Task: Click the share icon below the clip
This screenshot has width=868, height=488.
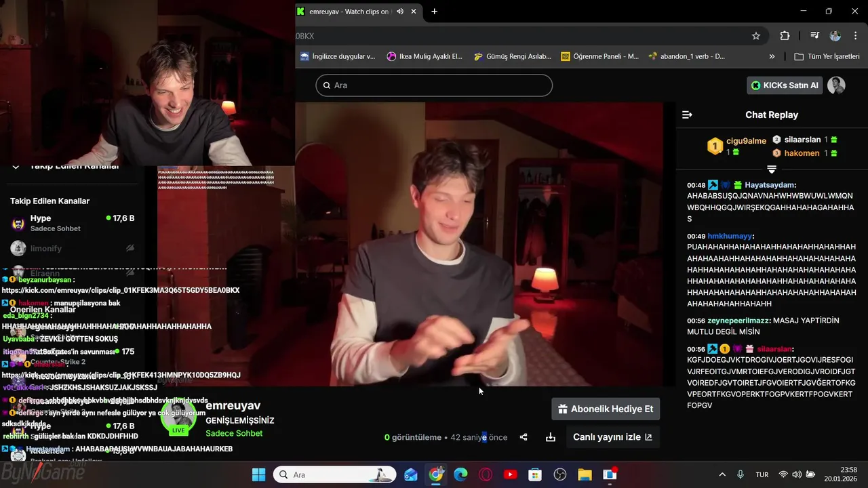Action: (524, 437)
